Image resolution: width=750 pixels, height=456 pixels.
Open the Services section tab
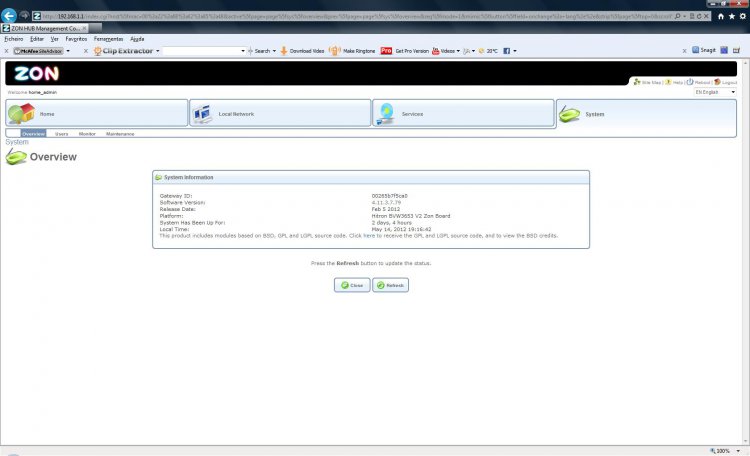point(463,113)
